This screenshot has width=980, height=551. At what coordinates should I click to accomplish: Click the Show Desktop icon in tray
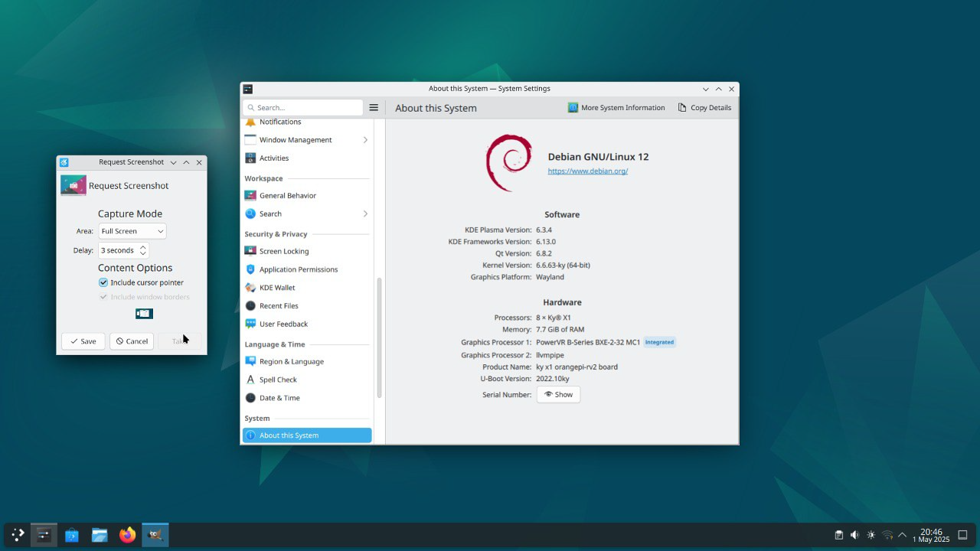pyautogui.click(x=963, y=535)
